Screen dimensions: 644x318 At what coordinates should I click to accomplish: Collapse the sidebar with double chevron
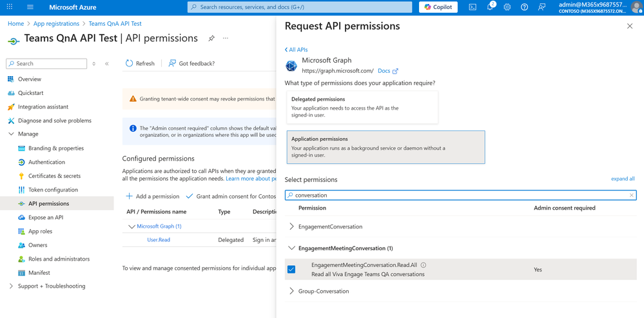click(107, 64)
